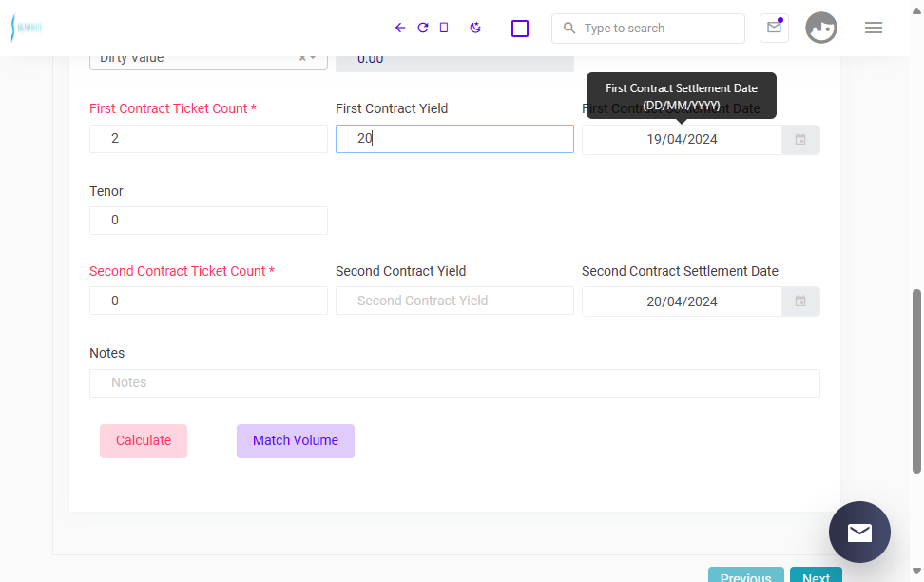Click the Notes text field
This screenshot has width=924, height=582.
(x=454, y=382)
